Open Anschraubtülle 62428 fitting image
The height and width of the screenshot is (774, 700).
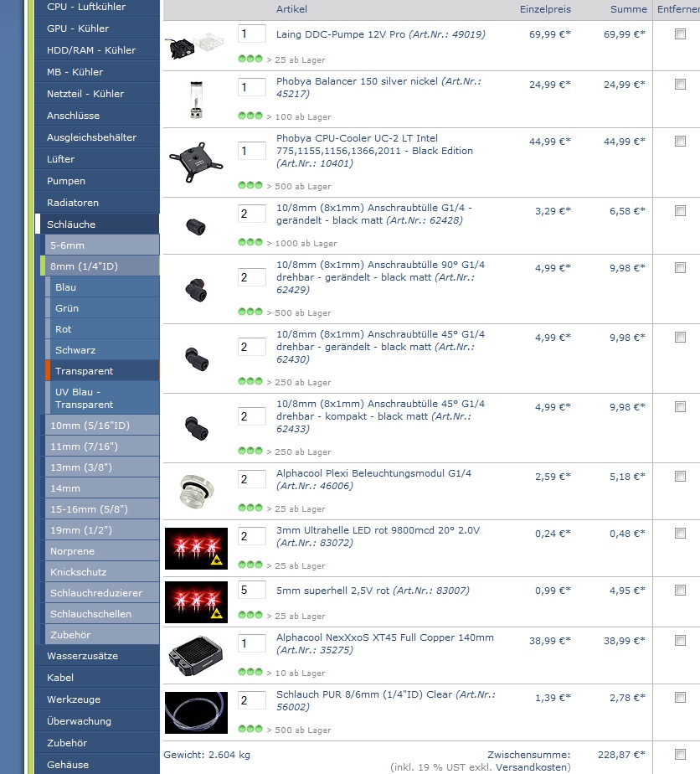(196, 226)
